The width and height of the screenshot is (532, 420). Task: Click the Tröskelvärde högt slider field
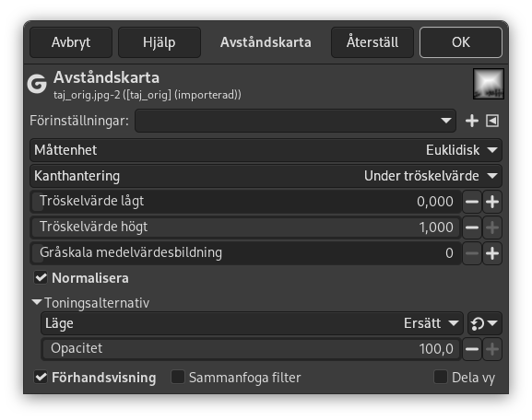pyautogui.click(x=245, y=227)
